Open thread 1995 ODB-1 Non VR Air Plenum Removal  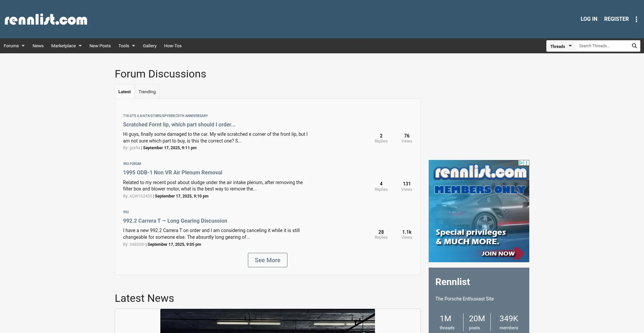coord(172,172)
